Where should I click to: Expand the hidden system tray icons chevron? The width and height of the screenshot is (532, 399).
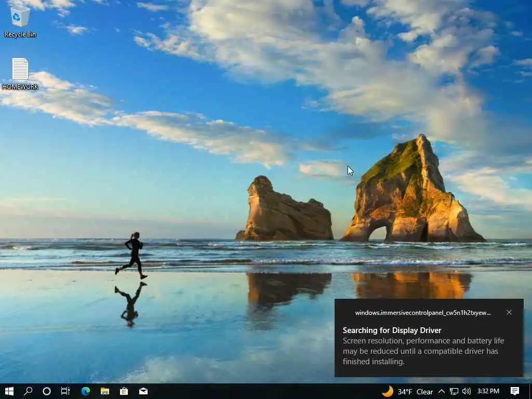click(x=442, y=392)
